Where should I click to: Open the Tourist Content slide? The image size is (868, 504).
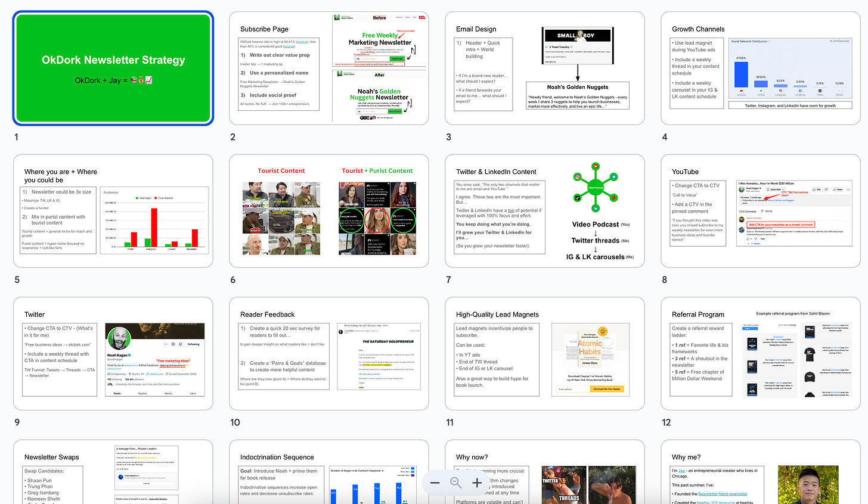pyautogui.click(x=329, y=211)
